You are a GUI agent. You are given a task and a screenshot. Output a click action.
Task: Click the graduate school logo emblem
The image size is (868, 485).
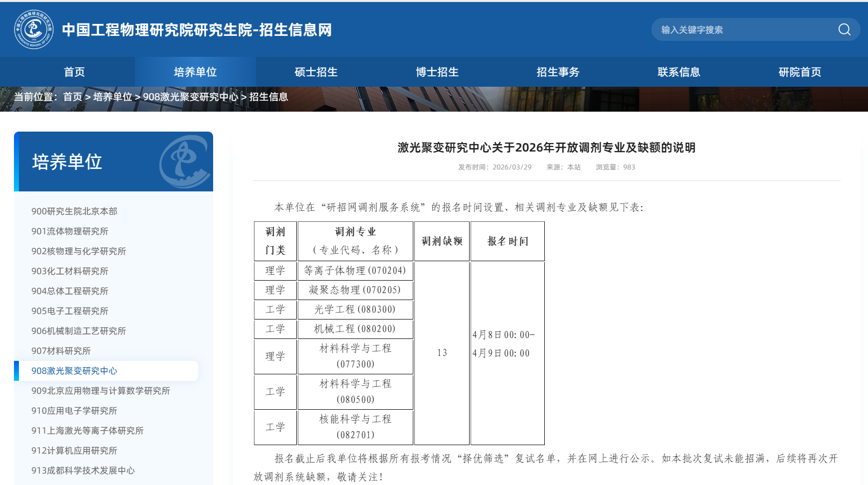(34, 29)
